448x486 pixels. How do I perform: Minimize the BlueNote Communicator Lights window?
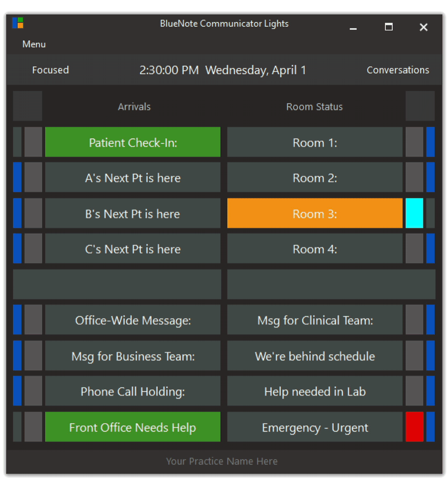pos(353,28)
